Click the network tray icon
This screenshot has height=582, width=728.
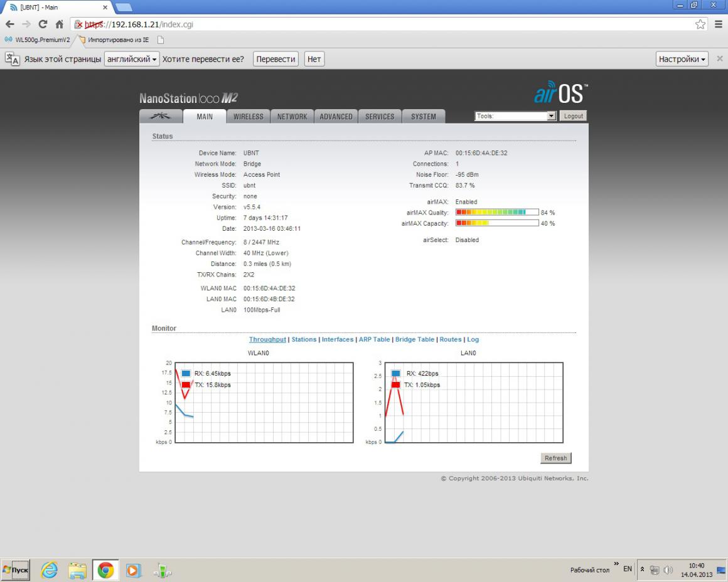click(655, 570)
